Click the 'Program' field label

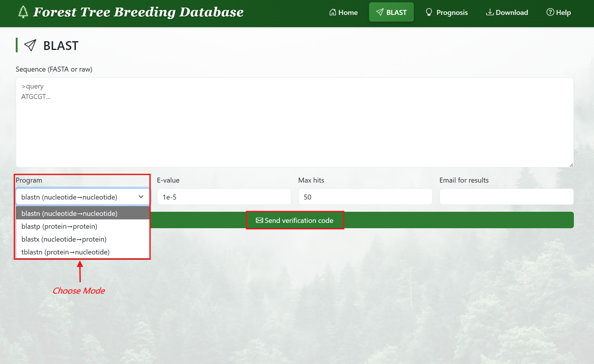29,180
